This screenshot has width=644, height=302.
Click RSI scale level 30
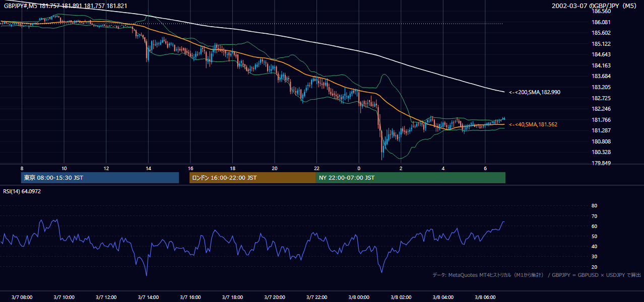594,256
